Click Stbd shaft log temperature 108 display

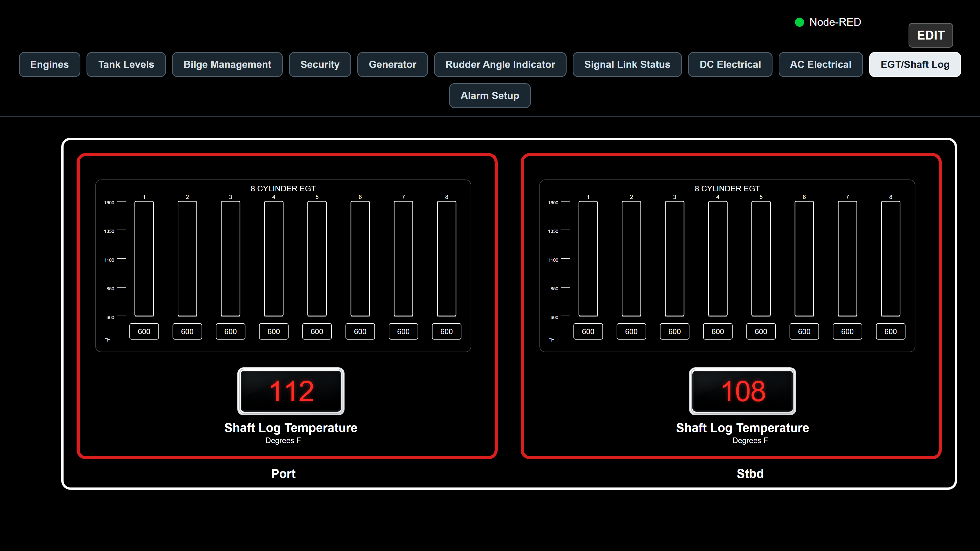click(743, 391)
